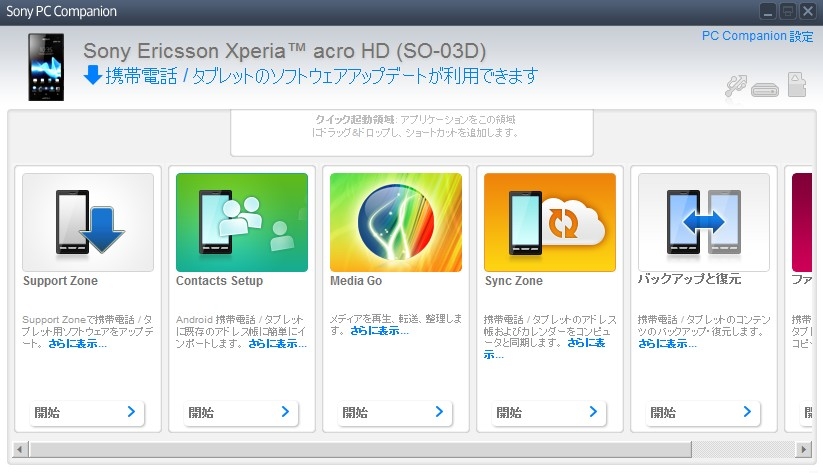The image size is (823, 473).
Task: Click the horizontal scrollbar right arrow
Action: [803, 449]
